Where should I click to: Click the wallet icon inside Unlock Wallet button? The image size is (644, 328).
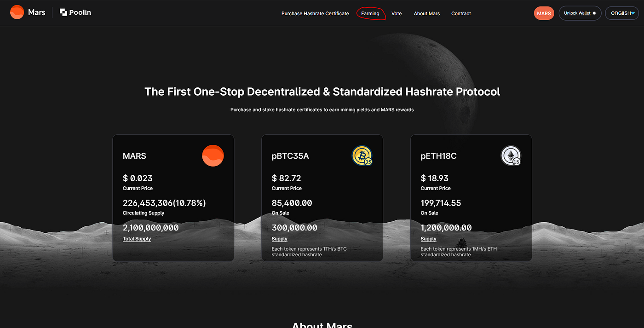(x=593, y=13)
